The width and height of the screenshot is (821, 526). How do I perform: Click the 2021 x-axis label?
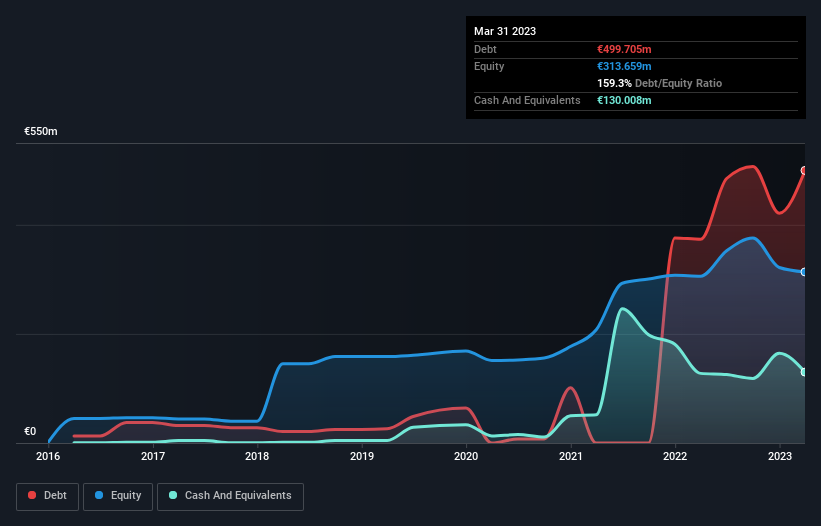571,456
